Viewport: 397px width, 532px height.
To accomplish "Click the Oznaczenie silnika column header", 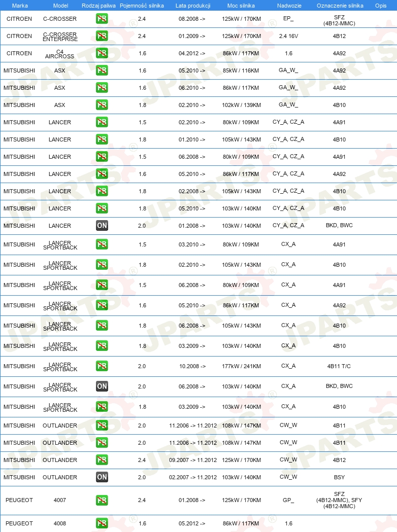I will 340,6.
